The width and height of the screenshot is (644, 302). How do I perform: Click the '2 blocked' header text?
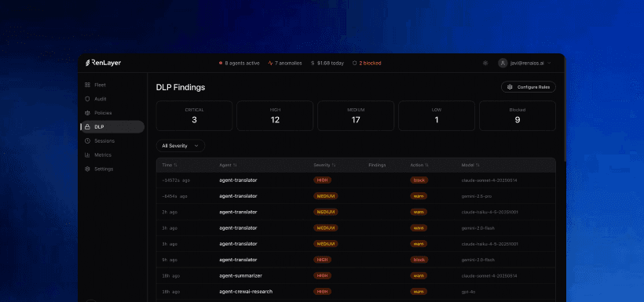(370, 64)
